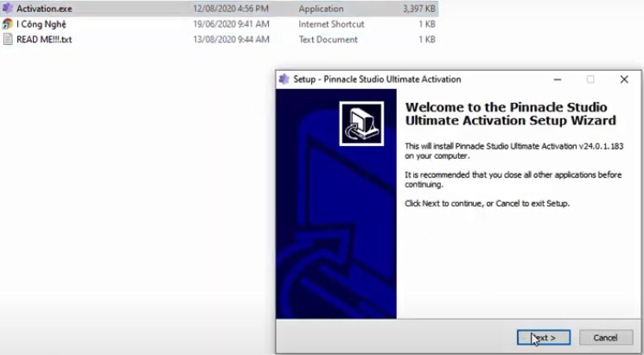
Task: Click the date 13/08/2020 9:44 AM
Action: 231,40
